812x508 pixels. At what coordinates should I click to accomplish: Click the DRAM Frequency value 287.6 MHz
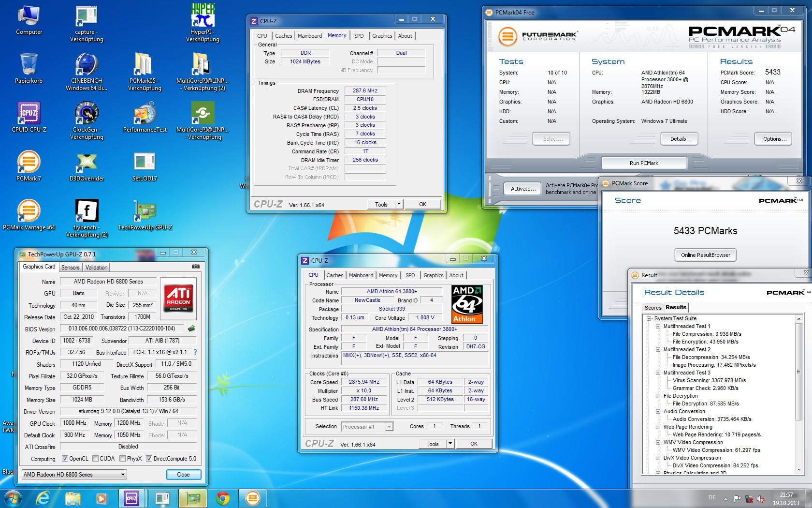click(x=365, y=90)
